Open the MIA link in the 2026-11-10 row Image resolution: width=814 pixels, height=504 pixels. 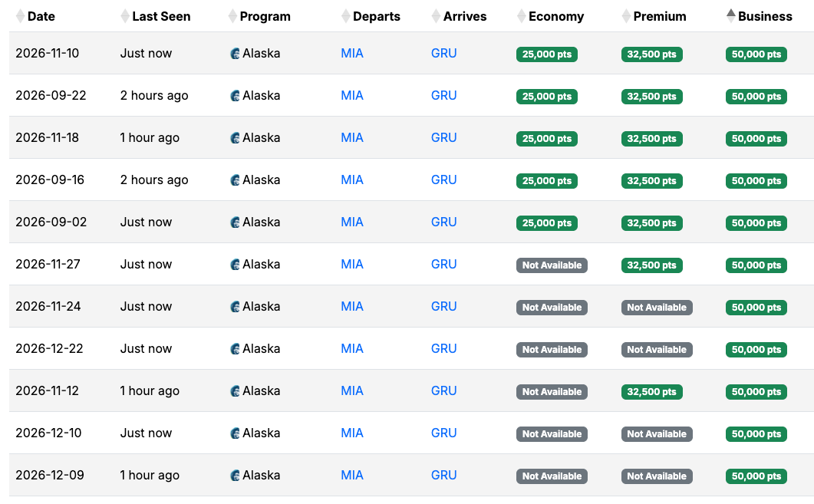pos(352,54)
